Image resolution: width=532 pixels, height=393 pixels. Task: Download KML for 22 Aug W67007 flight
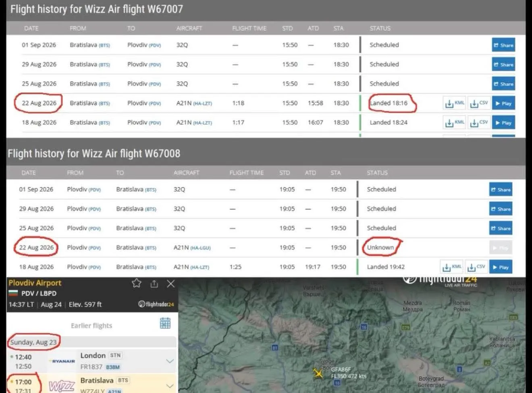tap(455, 103)
